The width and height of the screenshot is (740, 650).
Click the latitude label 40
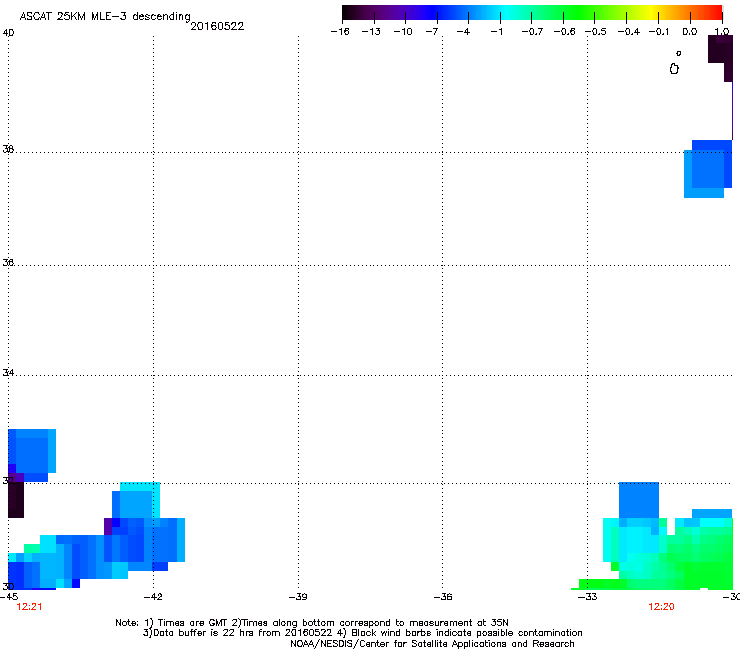click(x=8, y=33)
